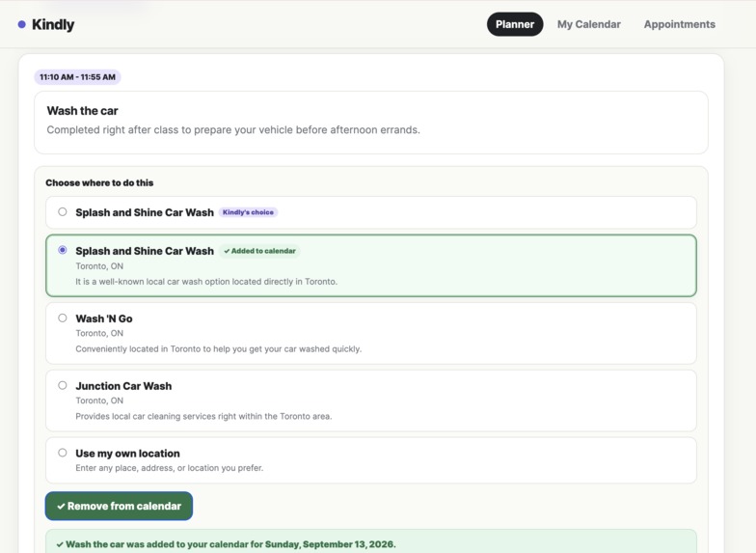Select the added-to-calendar Splash and Shine radio
Viewport: 756px width, 553px height.
click(62, 250)
